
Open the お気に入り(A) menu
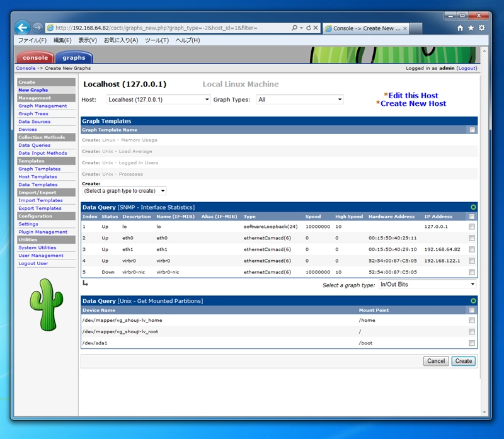click(121, 40)
